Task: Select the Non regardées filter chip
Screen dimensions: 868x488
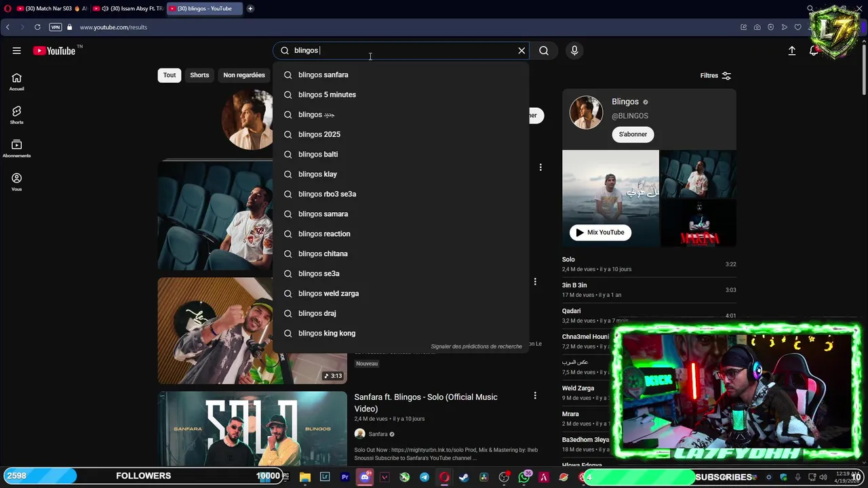Action: 244,75
